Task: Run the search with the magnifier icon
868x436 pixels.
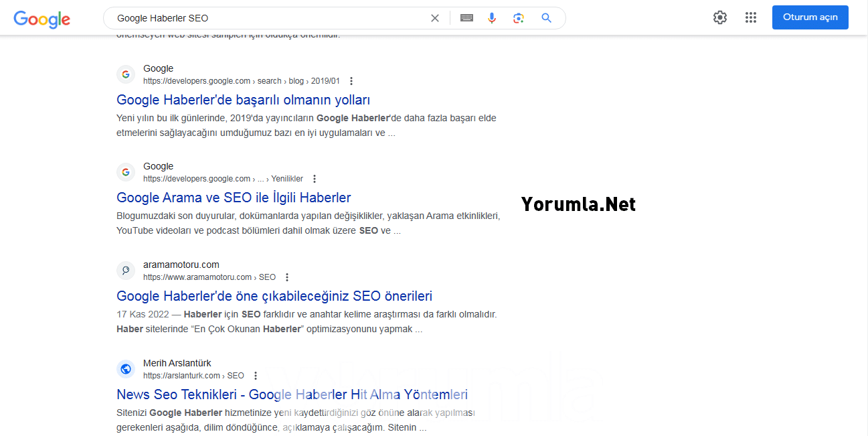Action: point(547,18)
